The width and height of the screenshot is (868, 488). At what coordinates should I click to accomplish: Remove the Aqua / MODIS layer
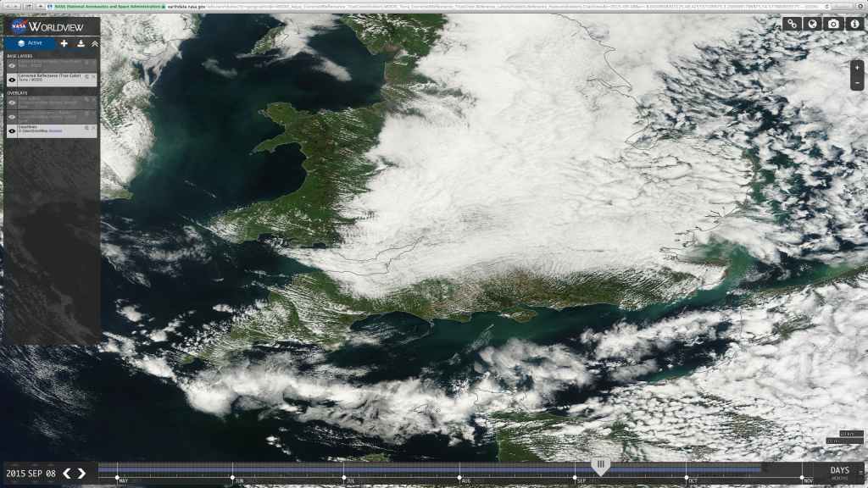coord(93,63)
